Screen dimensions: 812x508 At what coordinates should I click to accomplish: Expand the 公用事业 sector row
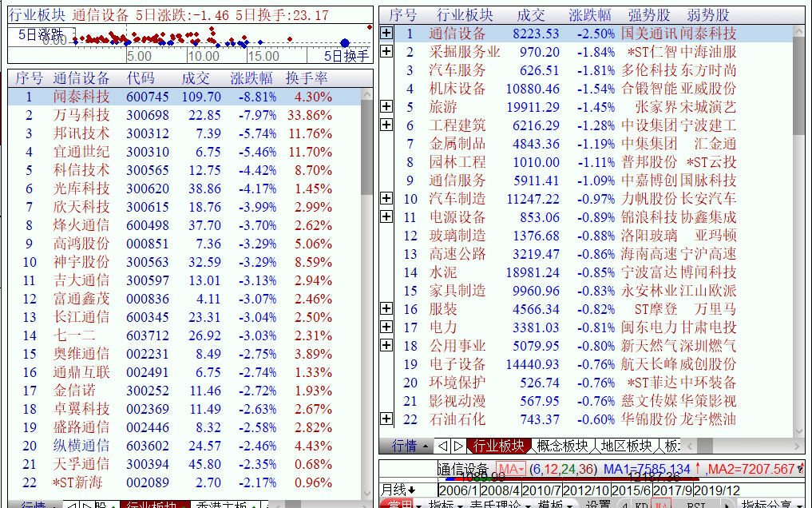tap(386, 345)
